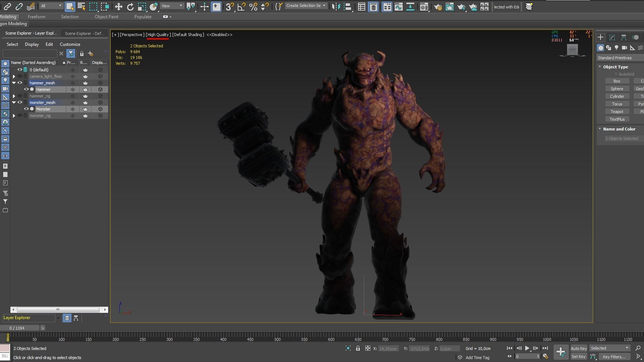Click the explorer lock cell selection icon
Image resolution: width=644 pixels, height=362 pixels.
[82, 54]
